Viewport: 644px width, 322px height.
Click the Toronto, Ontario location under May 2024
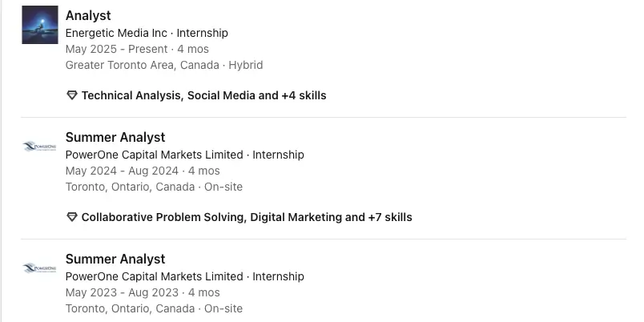(x=130, y=187)
